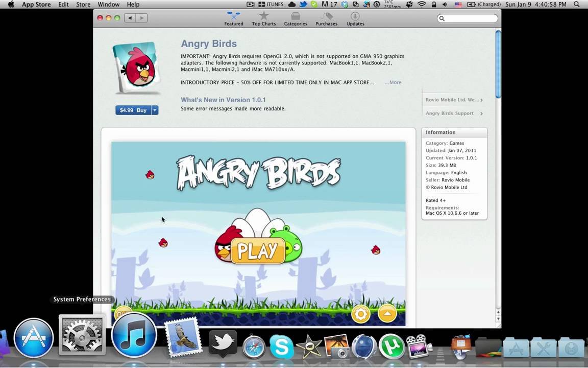Click the temperature and fan speed readout
588x368 pixels.
point(392,5)
